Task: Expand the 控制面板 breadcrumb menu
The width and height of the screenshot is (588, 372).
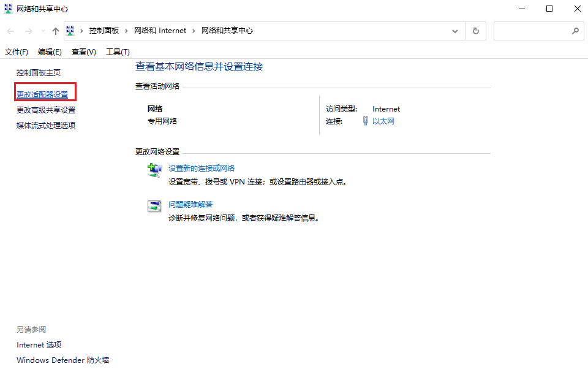Action: click(126, 30)
